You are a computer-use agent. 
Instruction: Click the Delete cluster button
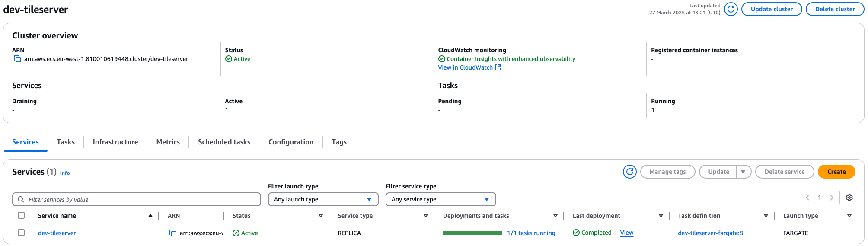(x=835, y=9)
